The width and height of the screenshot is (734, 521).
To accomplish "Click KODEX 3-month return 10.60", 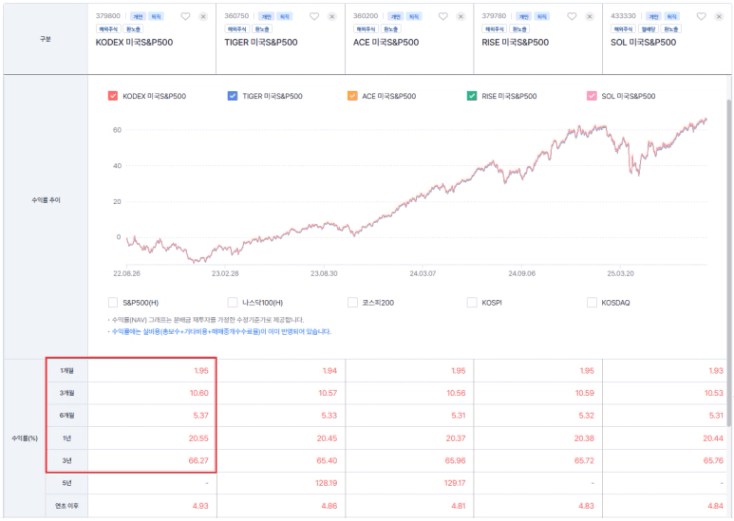I will point(199,393).
